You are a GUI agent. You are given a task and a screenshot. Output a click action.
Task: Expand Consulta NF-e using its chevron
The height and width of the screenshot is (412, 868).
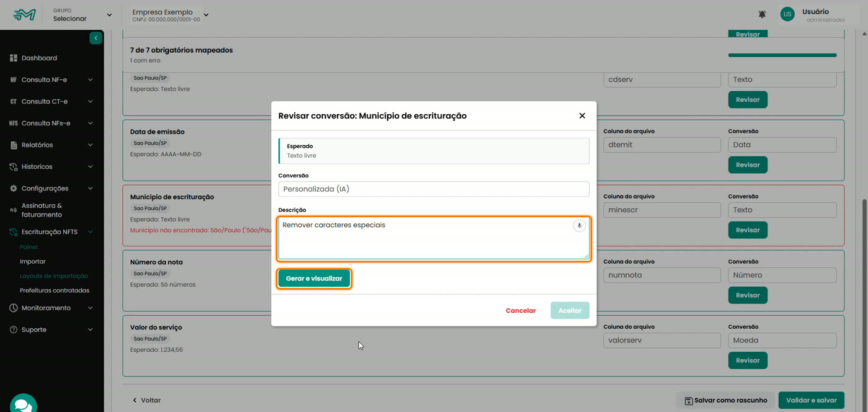click(91, 80)
